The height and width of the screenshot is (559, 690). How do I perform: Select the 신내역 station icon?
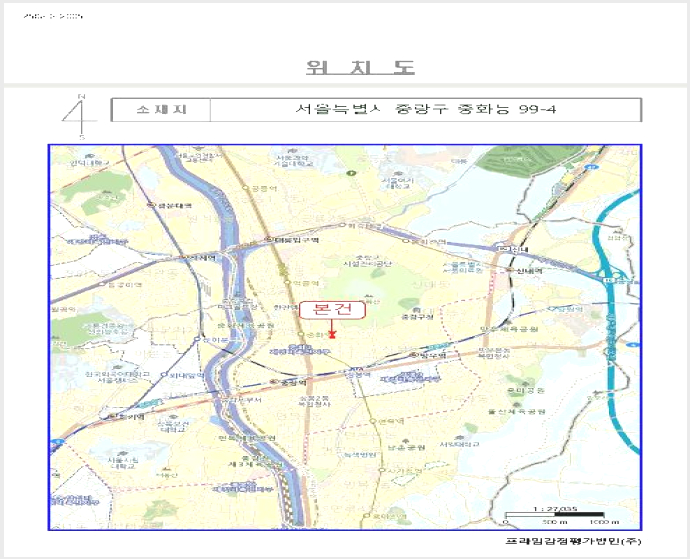point(511,270)
